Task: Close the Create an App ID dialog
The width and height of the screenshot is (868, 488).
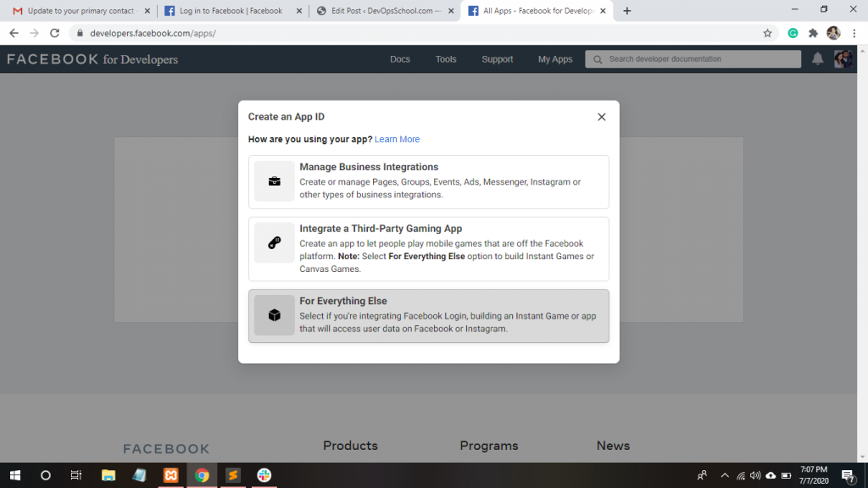Action: click(x=601, y=117)
